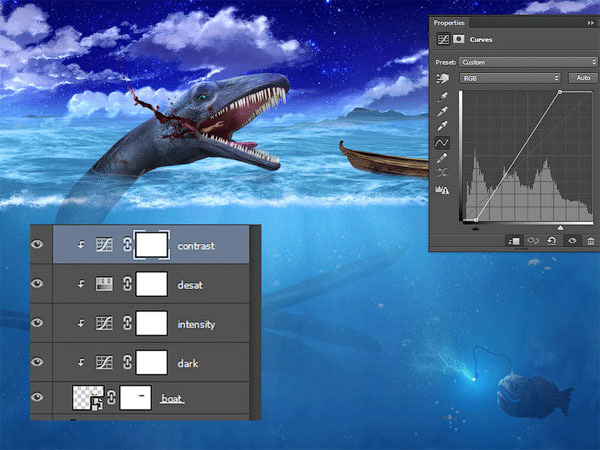The image size is (600, 450).
Task: Click the desat layer hue/saturation icon
Action: tap(104, 284)
